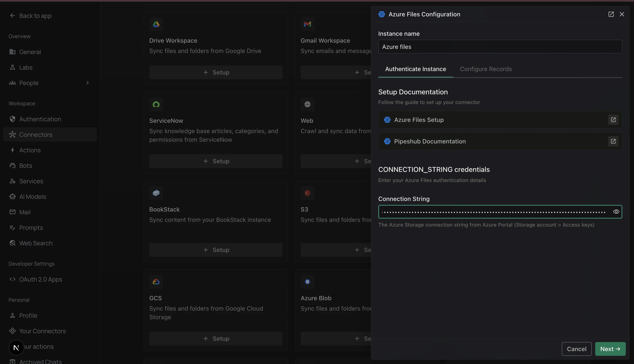Image resolution: width=634 pixels, height=364 pixels.
Task: Click the Prompts sidebar icon
Action: [13, 227]
